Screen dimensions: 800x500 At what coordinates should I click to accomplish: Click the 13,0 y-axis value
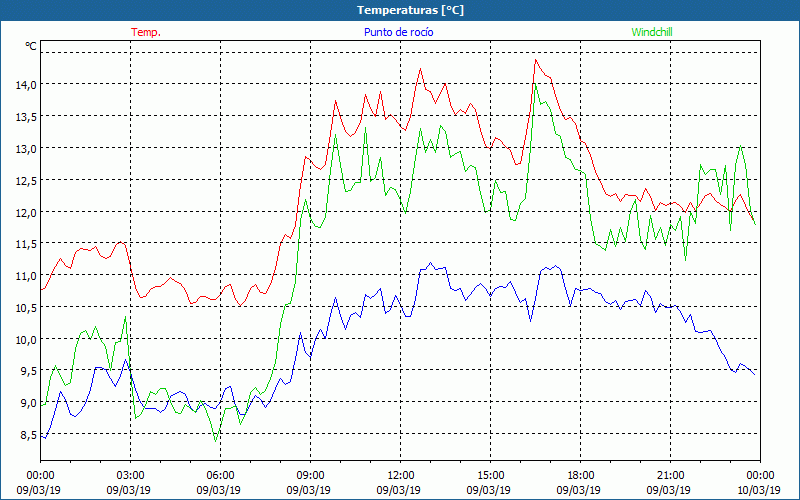pos(26,148)
